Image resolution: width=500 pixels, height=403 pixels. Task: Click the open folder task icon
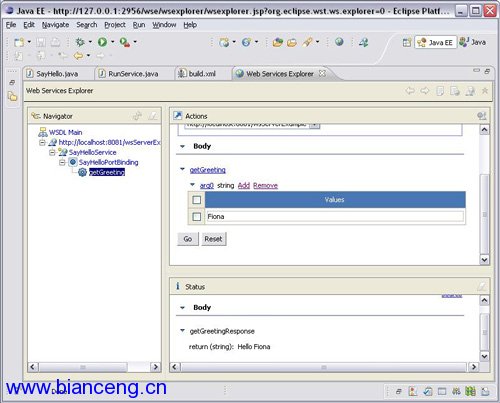[292, 42]
